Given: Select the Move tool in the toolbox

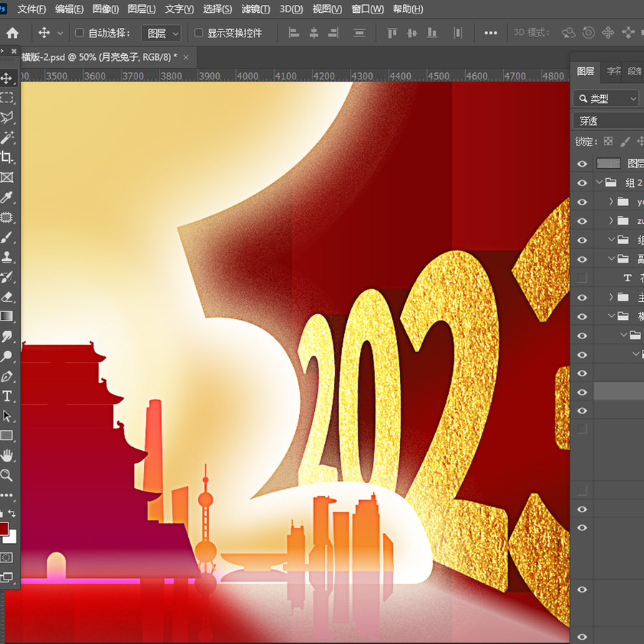Looking at the screenshot, I should [x=6, y=78].
